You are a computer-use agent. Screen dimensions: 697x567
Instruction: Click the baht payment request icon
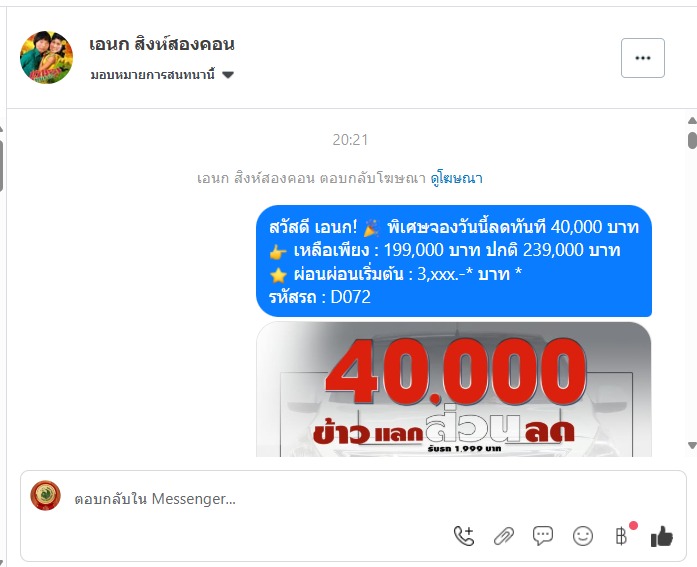point(622,536)
